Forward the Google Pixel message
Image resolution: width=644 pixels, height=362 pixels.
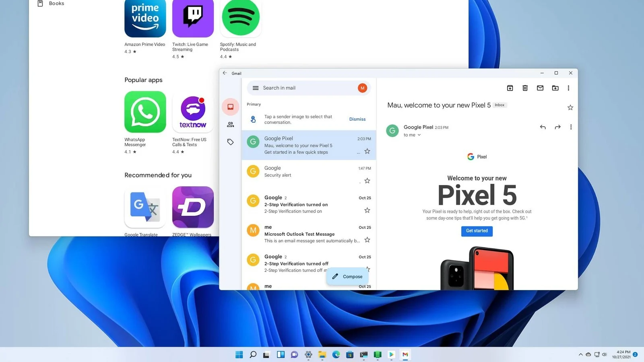click(557, 127)
